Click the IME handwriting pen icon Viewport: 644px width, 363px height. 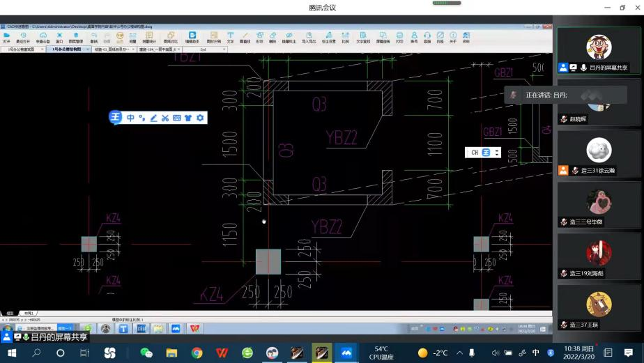pos(153,118)
